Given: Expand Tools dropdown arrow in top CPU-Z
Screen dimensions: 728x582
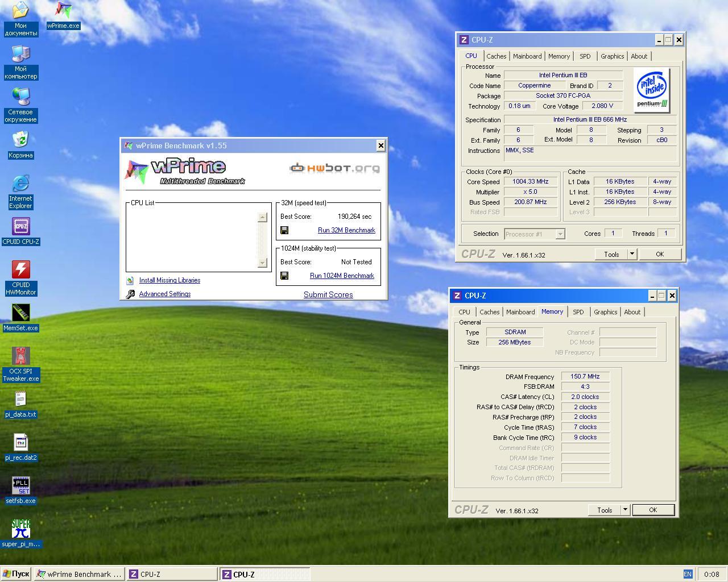Looking at the screenshot, I should tap(632, 254).
